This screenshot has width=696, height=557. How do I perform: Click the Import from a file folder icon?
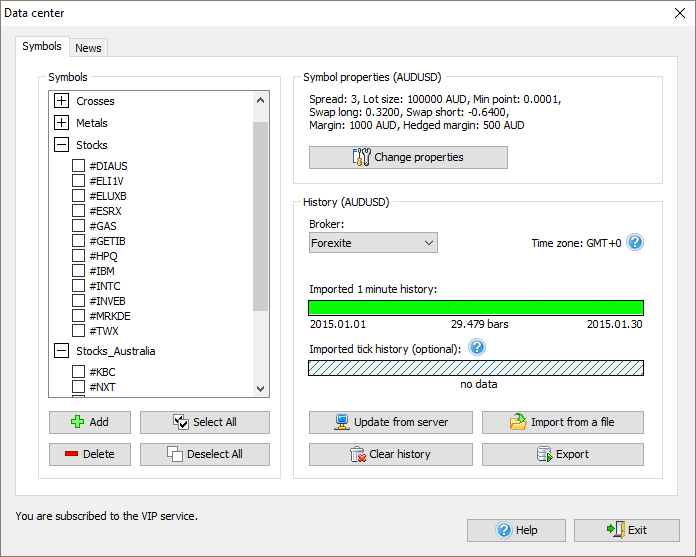pyautogui.click(x=518, y=422)
